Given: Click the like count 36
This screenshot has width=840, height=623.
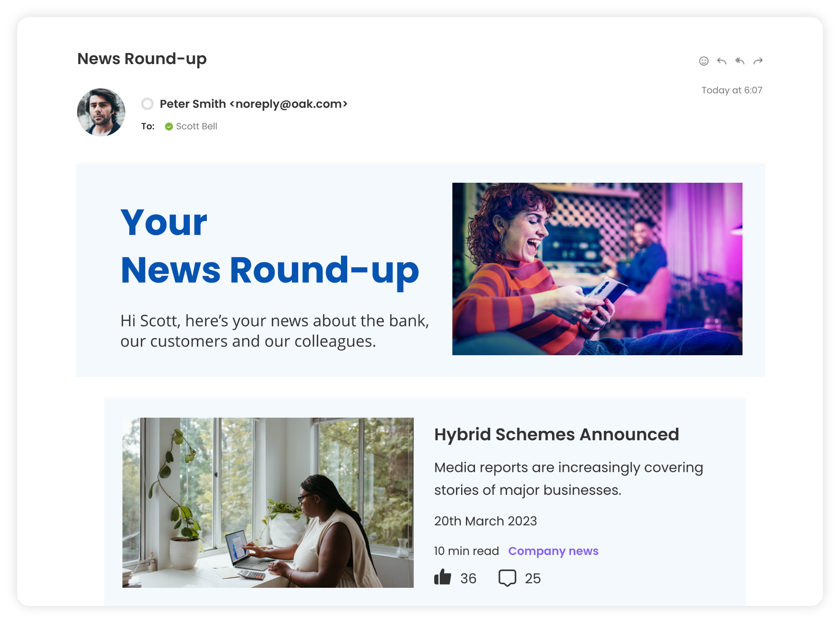Looking at the screenshot, I should pyautogui.click(x=468, y=579).
